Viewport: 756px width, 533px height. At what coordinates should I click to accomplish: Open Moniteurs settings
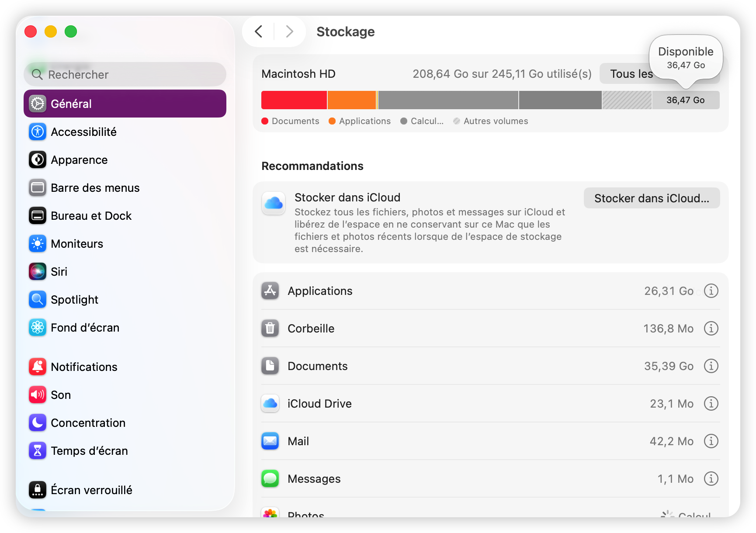(x=125, y=243)
